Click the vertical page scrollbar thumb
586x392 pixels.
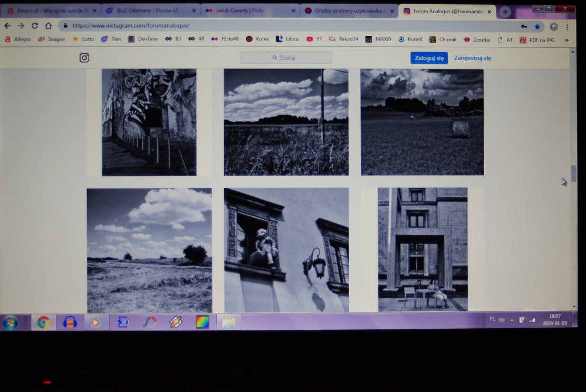[573, 173]
